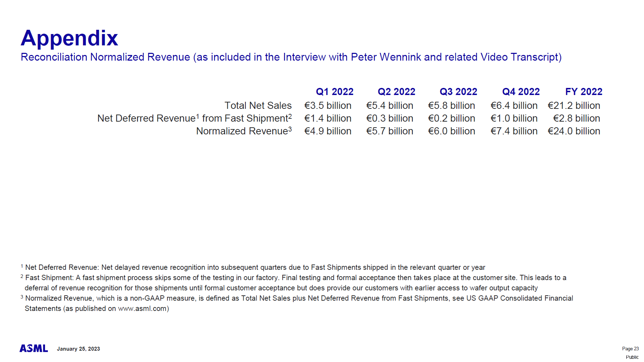
Task: Select the Q3 2022 column header
Action: pos(458,92)
